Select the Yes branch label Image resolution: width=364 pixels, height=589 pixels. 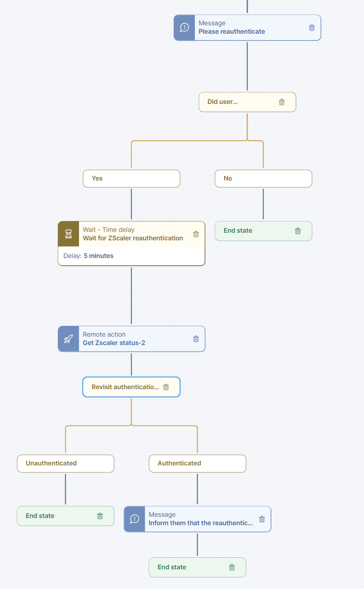(131, 179)
